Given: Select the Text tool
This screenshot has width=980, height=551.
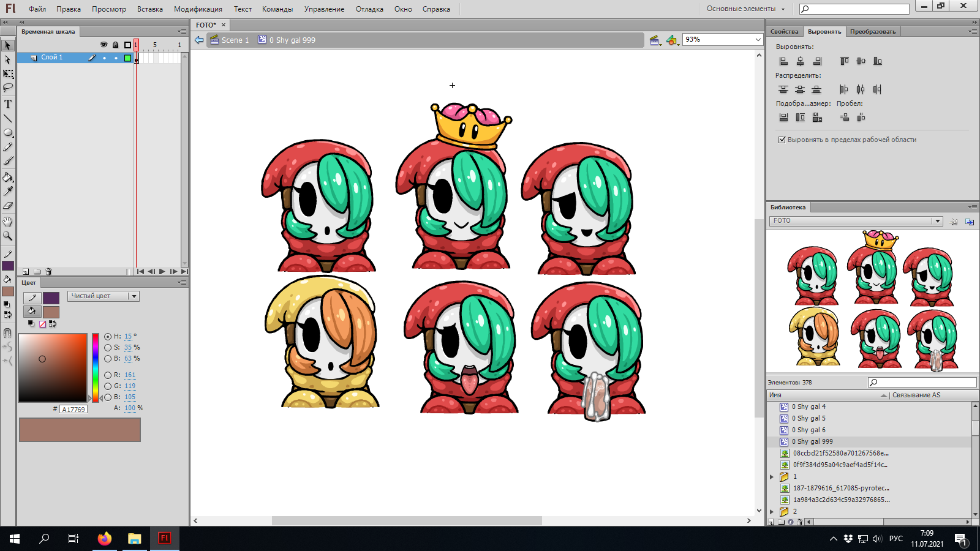Looking at the screenshot, I should 8,104.
